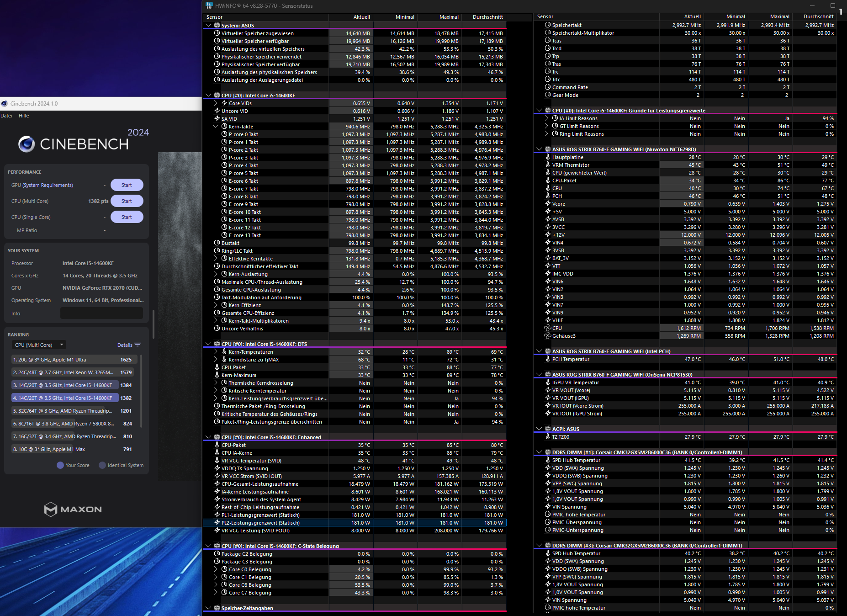Click the clock icon beside P-core 0 Takt

(225, 134)
